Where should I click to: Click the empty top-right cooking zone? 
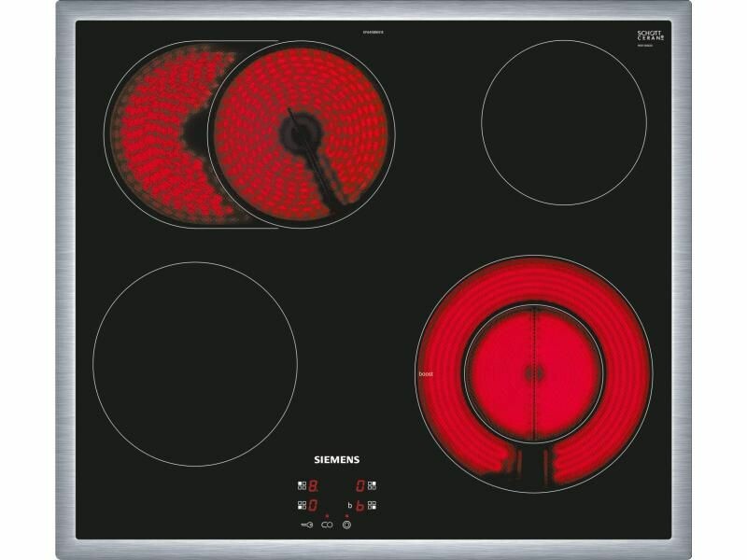(563, 122)
